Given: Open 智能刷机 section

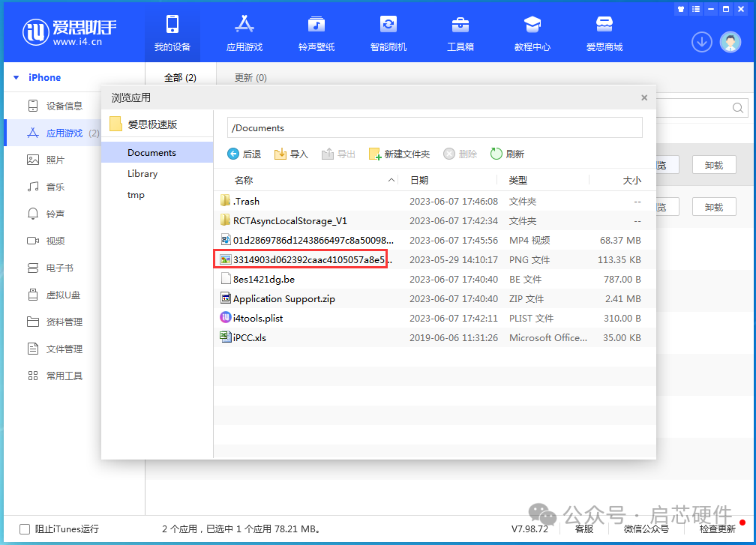Looking at the screenshot, I should tap(388, 33).
